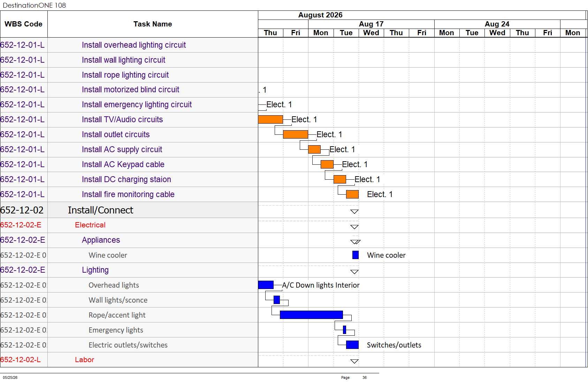Click the Appliances double triangle marker

(x=355, y=242)
